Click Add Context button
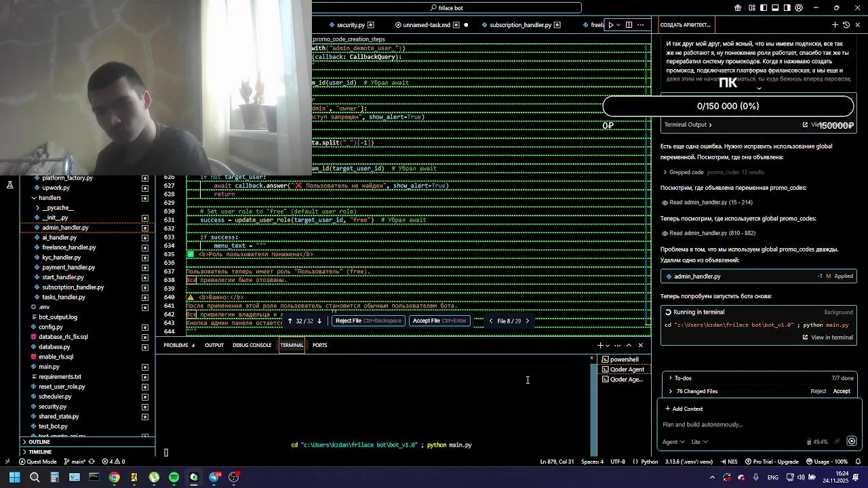 tap(684, 409)
